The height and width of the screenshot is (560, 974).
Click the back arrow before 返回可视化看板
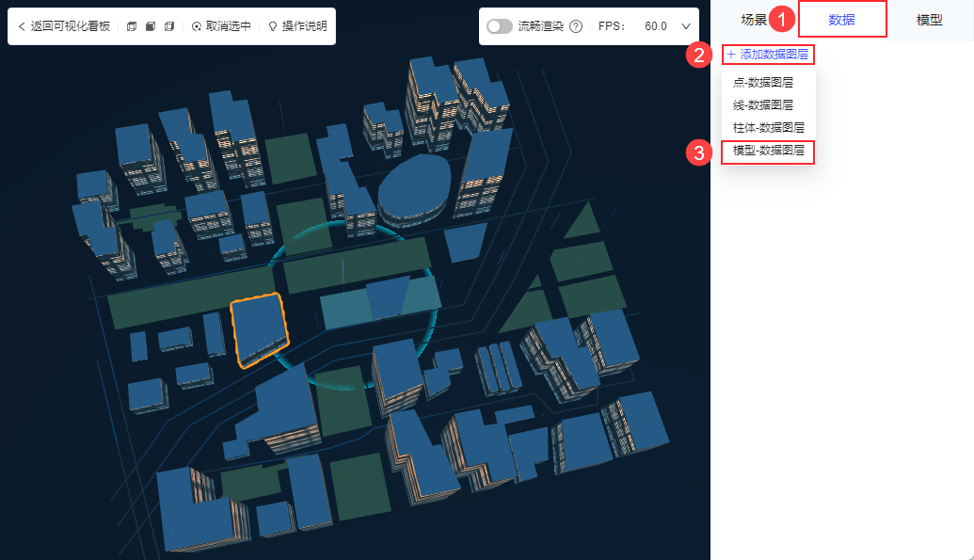tap(22, 26)
